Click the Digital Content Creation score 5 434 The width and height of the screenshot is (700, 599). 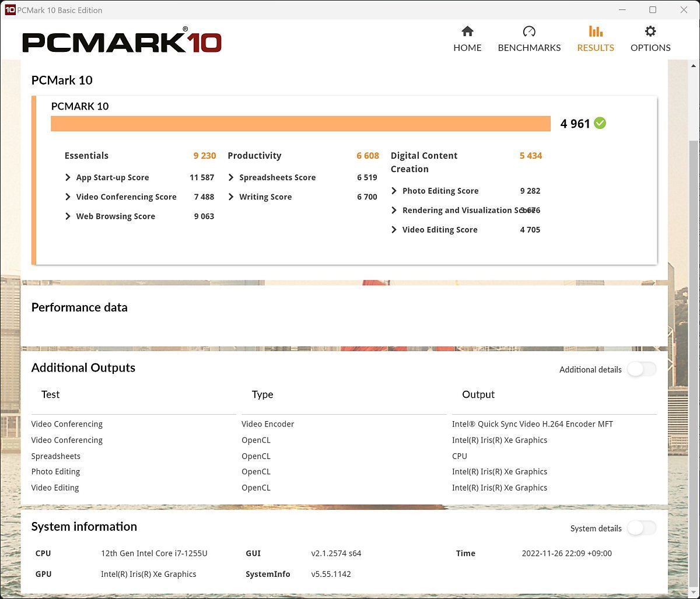pyautogui.click(x=531, y=156)
